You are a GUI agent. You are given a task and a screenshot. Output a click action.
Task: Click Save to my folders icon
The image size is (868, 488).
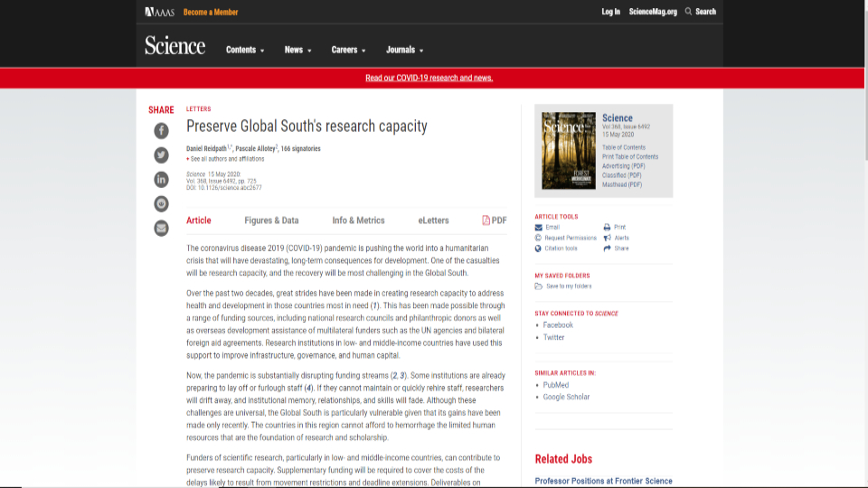539,286
